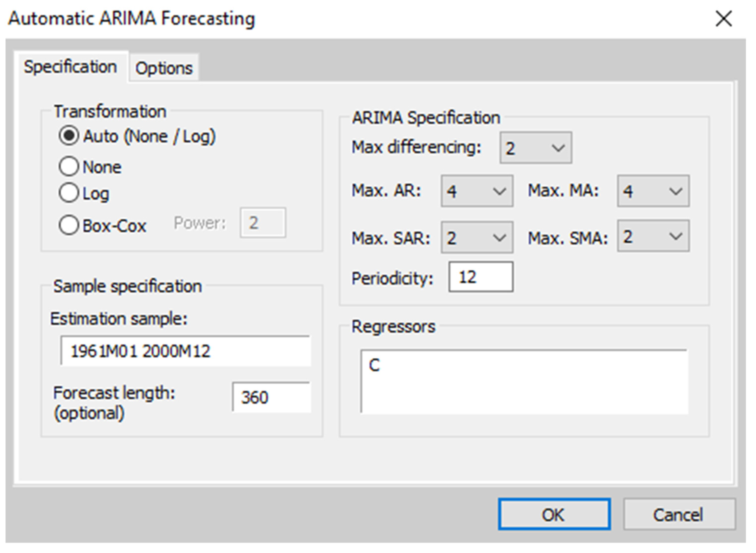The width and height of the screenshot is (756, 553).
Task: Expand the Max. AR dropdown
Action: (x=476, y=191)
